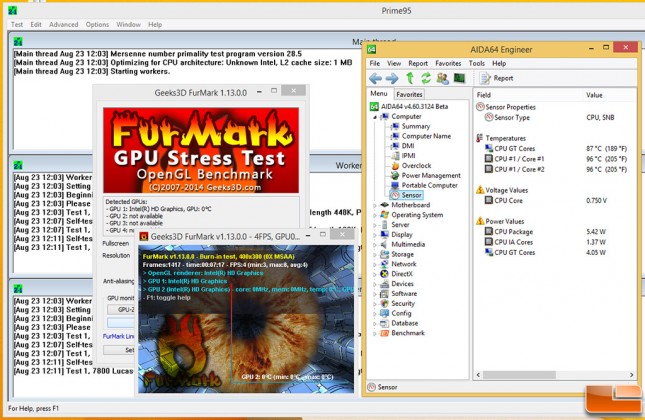Click the Power Values warning icon
Viewport: 645px width, 420px height.
480,221
